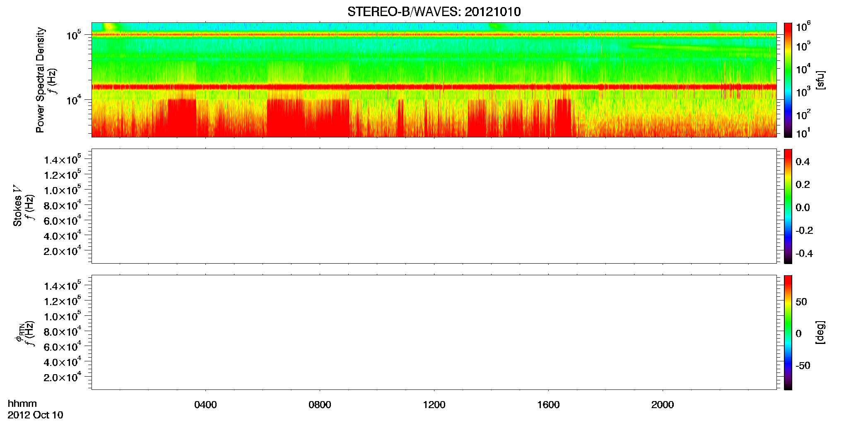Click the [sfu] unit label
The image size is (868, 447).
[x=820, y=80]
